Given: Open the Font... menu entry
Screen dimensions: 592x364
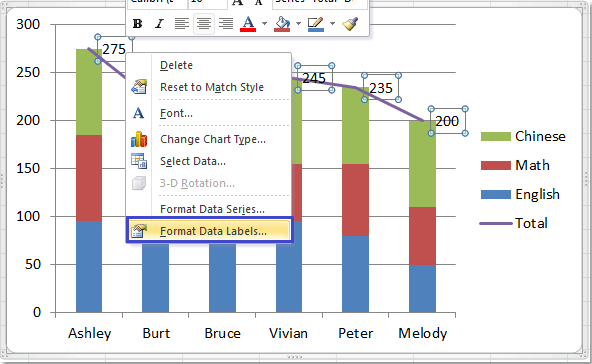Looking at the screenshot, I should 209,113.
